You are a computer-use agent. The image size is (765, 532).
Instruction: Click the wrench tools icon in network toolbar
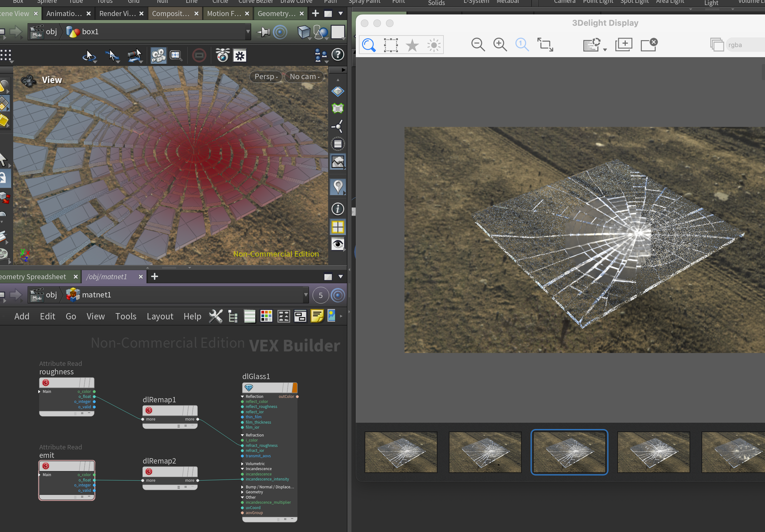pyautogui.click(x=216, y=316)
